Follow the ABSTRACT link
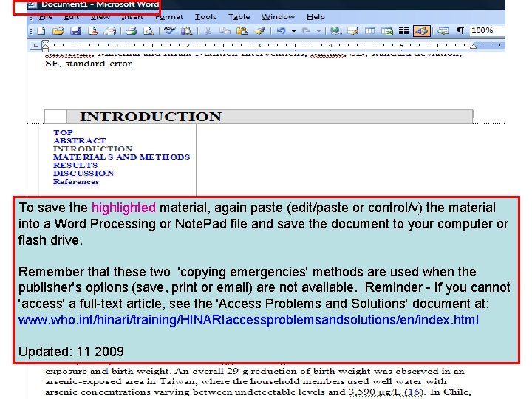532x399 pixels. [x=79, y=141]
